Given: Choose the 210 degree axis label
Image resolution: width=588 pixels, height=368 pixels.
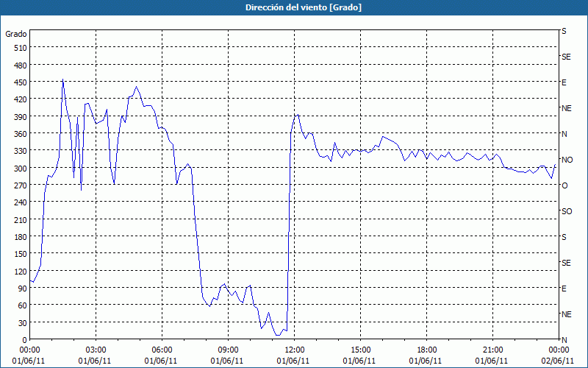Looking at the screenshot, I should 21,219.
